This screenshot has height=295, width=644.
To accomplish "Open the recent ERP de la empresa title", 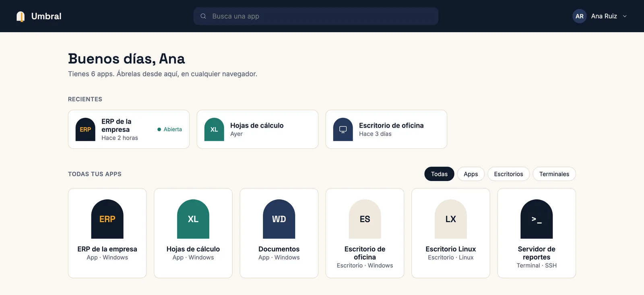I will [116, 126].
